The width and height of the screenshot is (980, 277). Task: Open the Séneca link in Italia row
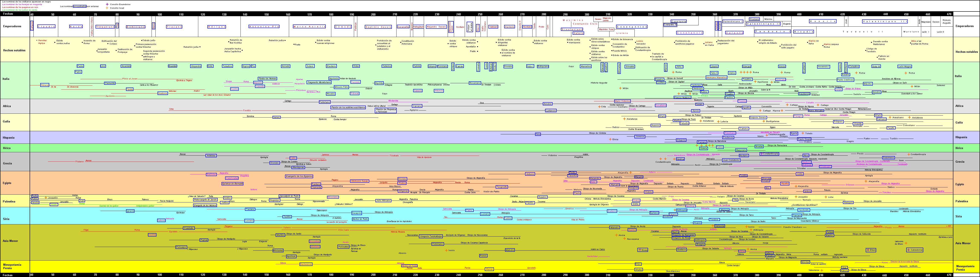[x=45, y=85]
